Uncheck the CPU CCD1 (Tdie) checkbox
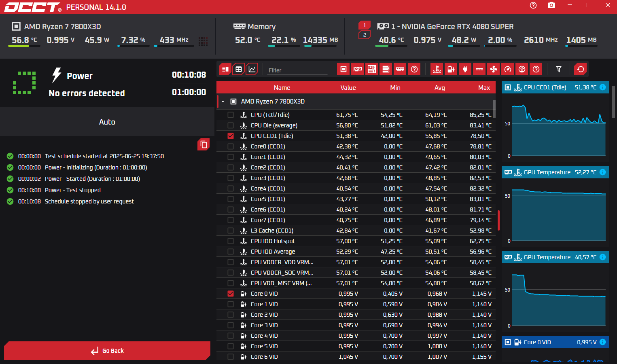This screenshot has height=364, width=617. point(231,136)
